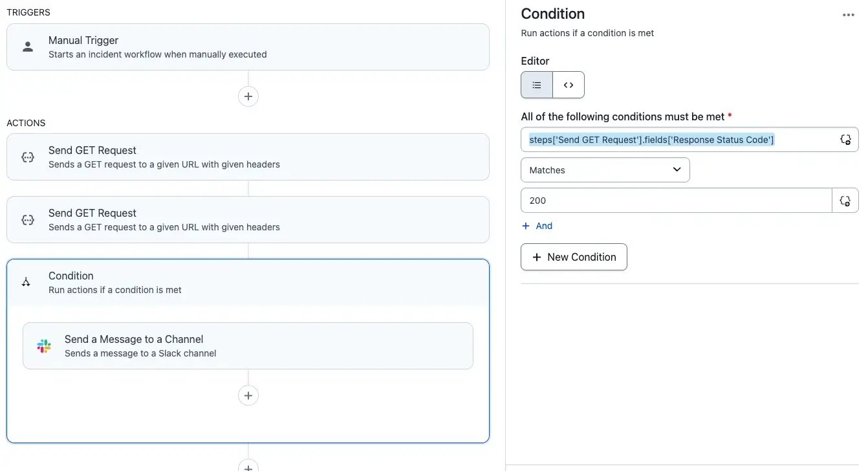Click the plus icon below Manual Trigger
The height and width of the screenshot is (471, 868).
[248, 96]
